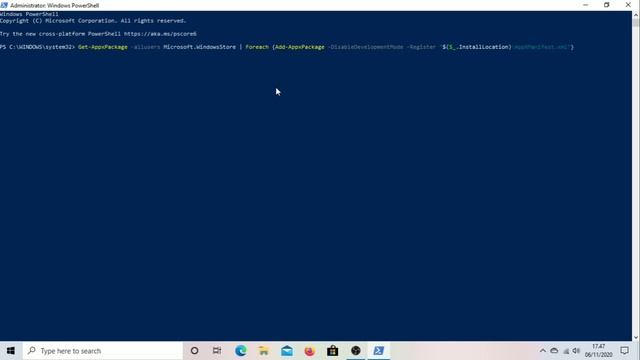
Task: Click the InstallLocation text in the command
Action: [484, 47]
